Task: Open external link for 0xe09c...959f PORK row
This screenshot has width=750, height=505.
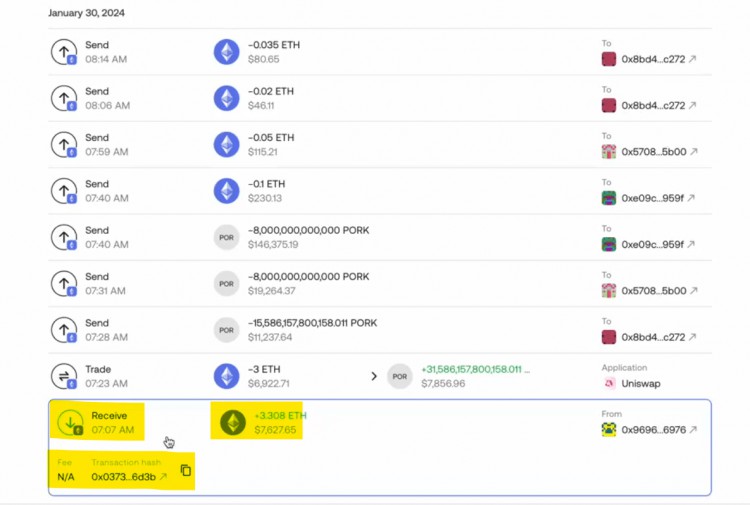Action: click(x=691, y=245)
